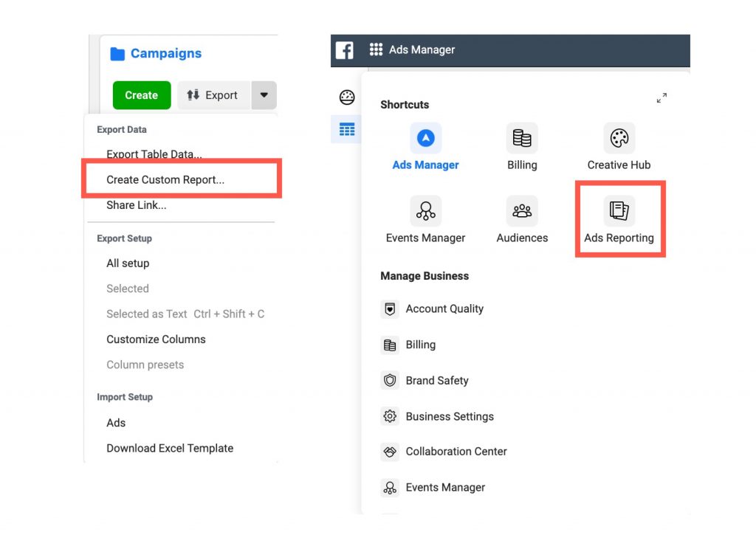Select Ads under Import Setup

point(116,423)
